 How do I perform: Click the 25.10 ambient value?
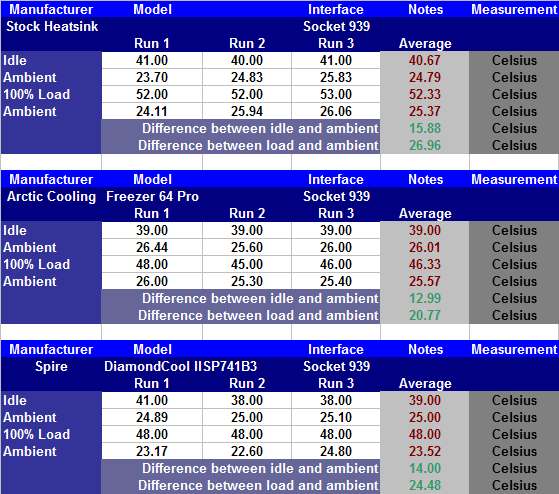[336, 417]
